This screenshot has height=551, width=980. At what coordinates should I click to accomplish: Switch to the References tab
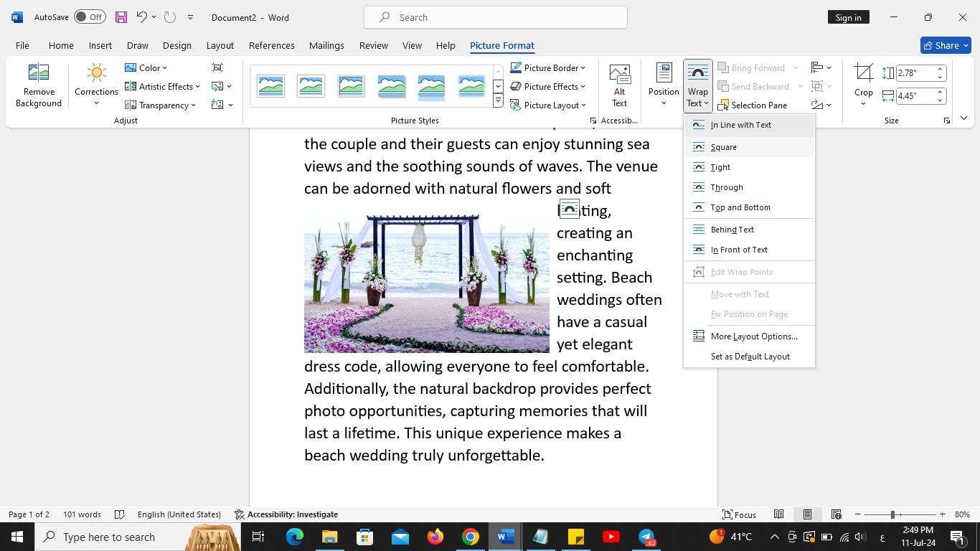click(272, 45)
